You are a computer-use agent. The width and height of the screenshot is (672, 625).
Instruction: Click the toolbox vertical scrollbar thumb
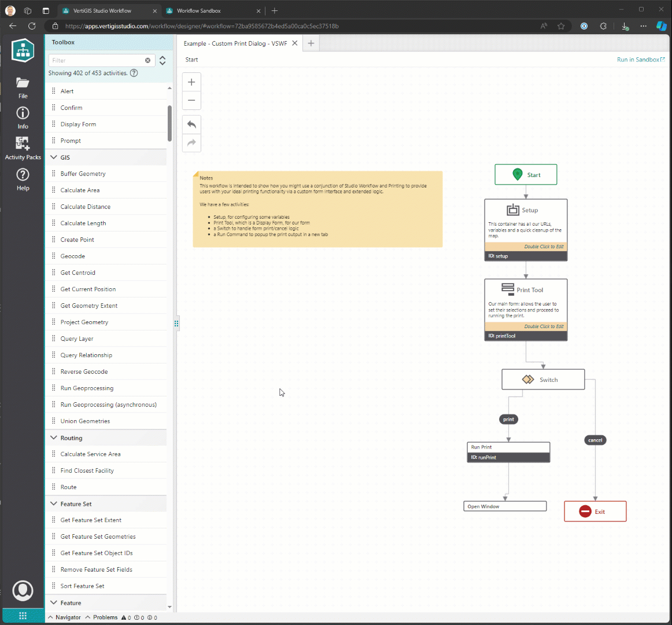(169, 123)
